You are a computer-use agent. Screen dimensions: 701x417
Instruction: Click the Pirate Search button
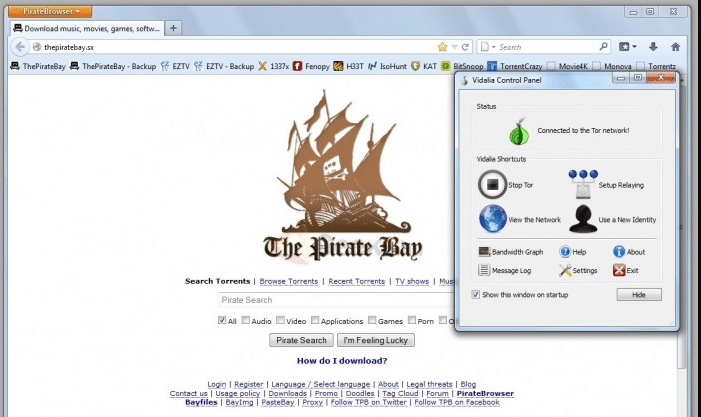[301, 340]
